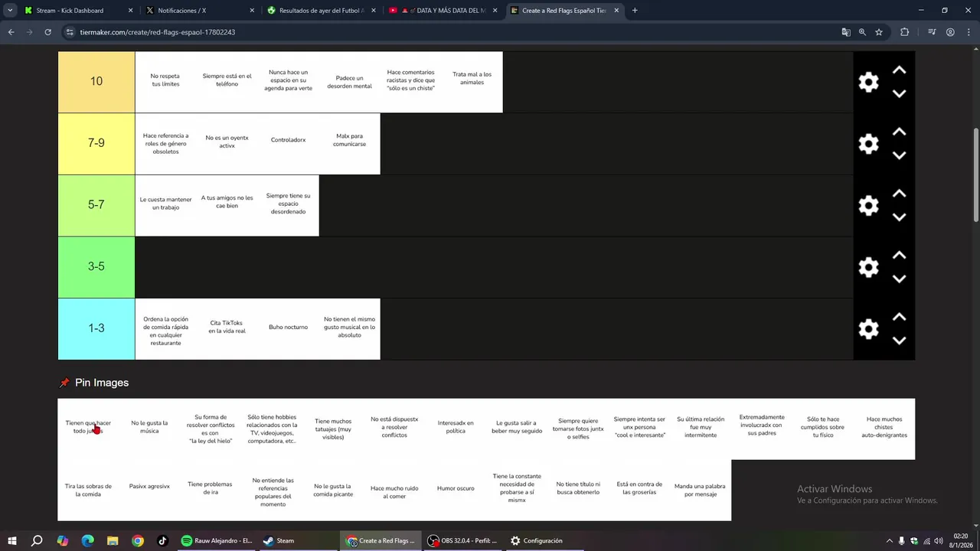Open the zoom magnifier icon

[862, 32]
